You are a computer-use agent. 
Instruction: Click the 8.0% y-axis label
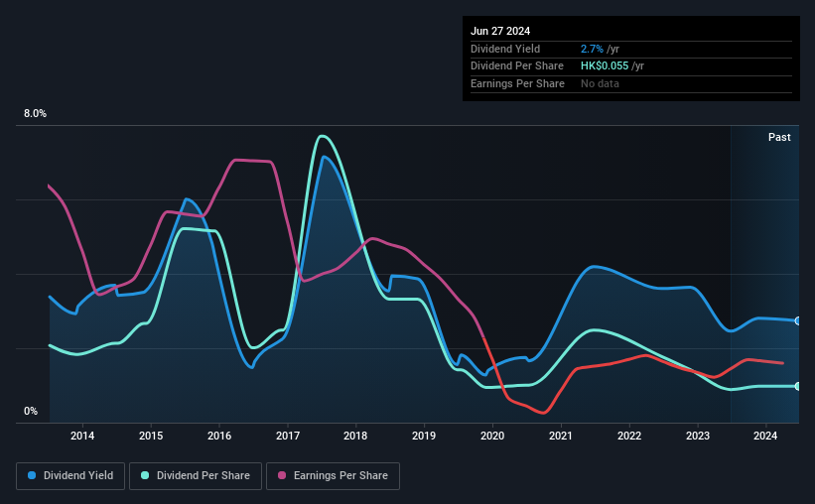point(35,113)
